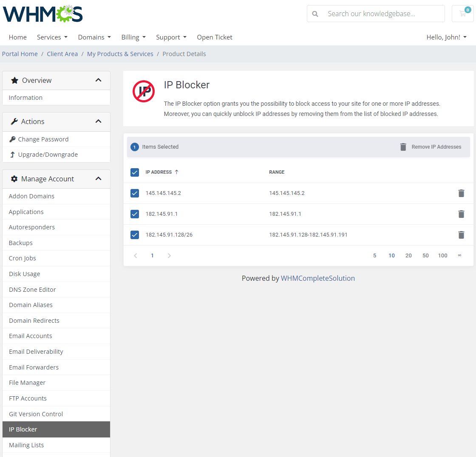Delete the 182.145.91.128/26 row via trash icon

[461, 234]
